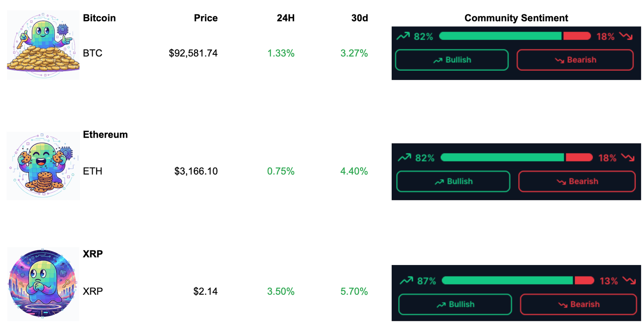Click XRP's red downtrend arrow icon

pos(629,280)
